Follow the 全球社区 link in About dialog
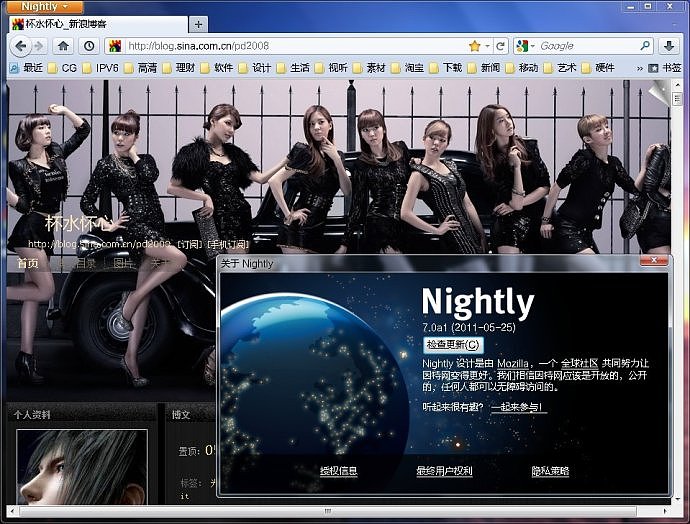 tap(580, 363)
